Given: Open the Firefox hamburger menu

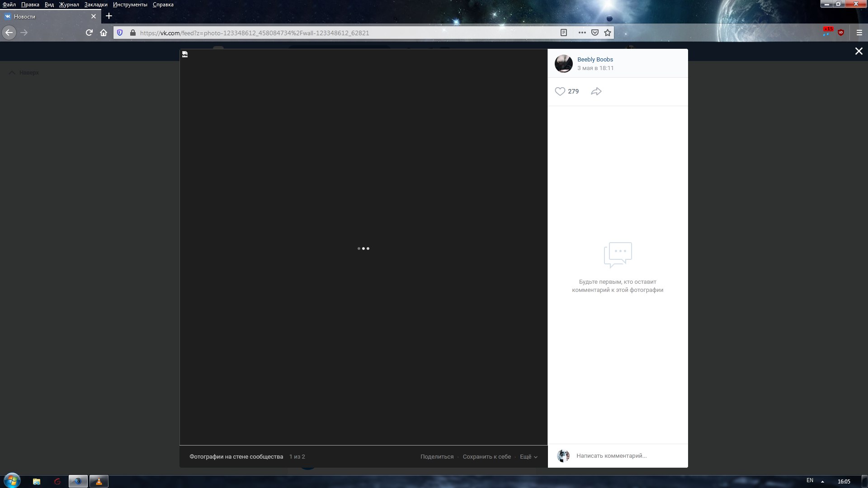Looking at the screenshot, I should pos(859,33).
